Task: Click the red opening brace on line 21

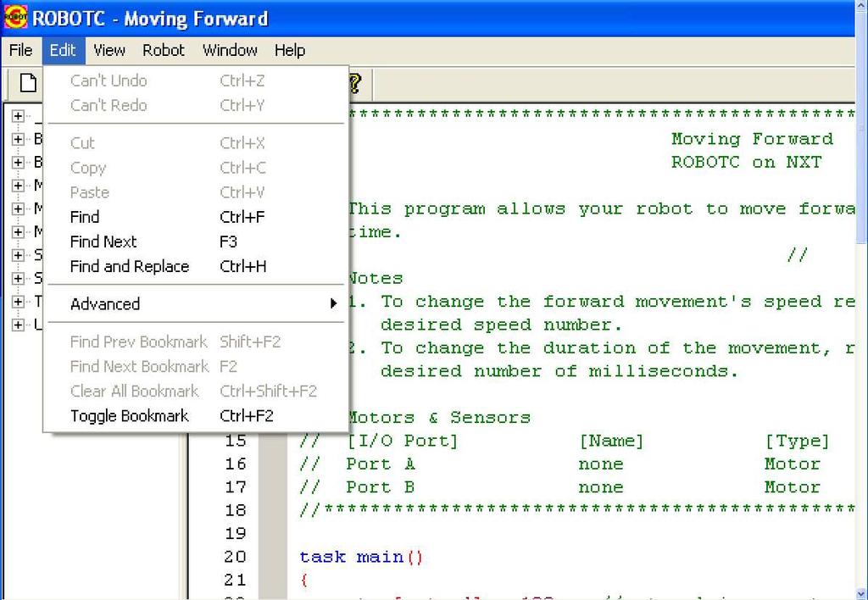Action: click(304, 580)
